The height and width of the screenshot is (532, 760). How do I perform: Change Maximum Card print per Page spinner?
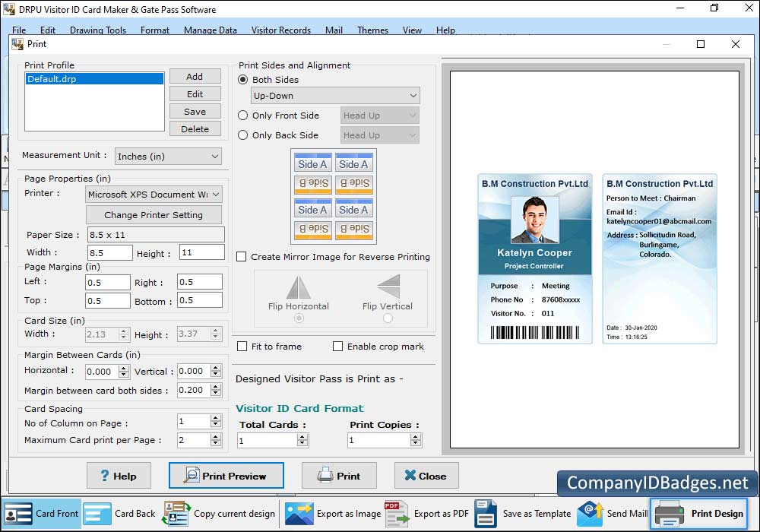(x=216, y=440)
